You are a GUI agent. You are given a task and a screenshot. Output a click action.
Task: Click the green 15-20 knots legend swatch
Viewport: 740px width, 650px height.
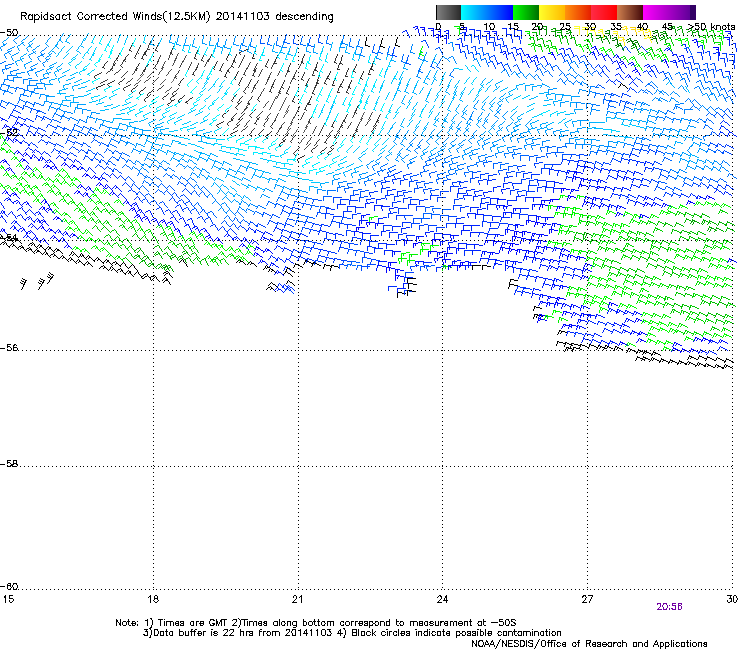click(x=526, y=12)
